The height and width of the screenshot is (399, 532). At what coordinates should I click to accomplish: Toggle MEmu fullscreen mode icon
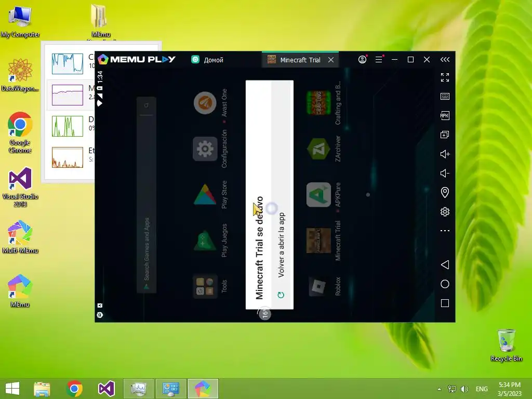pos(445,77)
